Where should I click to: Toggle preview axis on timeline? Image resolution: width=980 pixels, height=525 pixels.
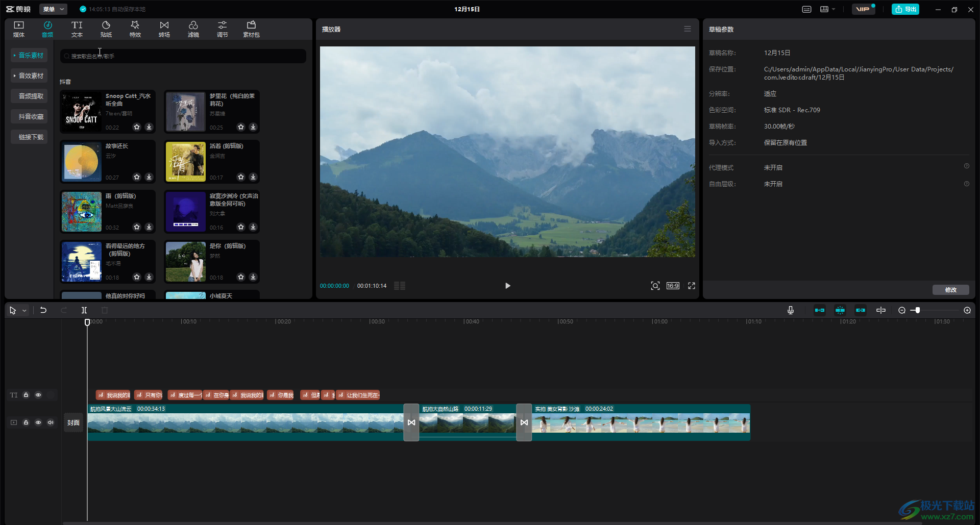click(881, 310)
